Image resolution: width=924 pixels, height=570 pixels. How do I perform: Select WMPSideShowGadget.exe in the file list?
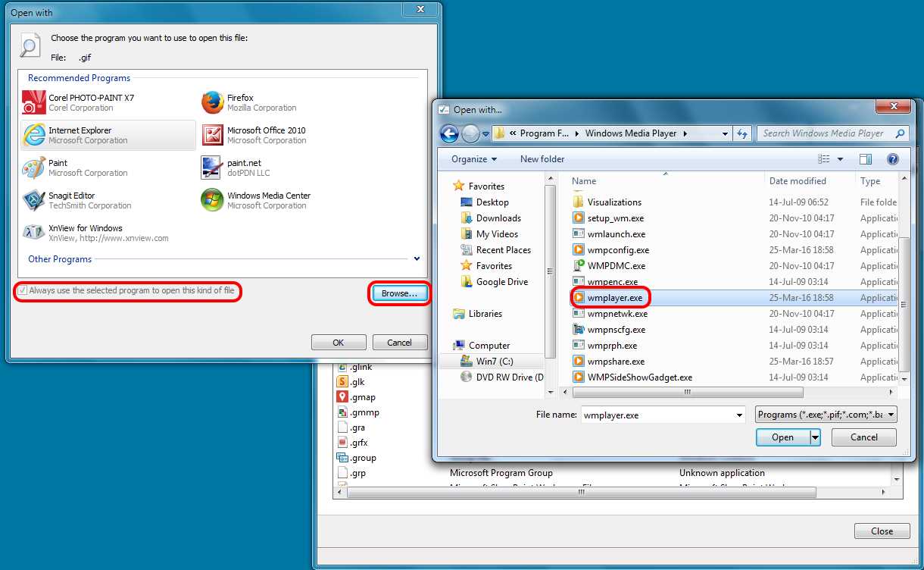pos(640,377)
